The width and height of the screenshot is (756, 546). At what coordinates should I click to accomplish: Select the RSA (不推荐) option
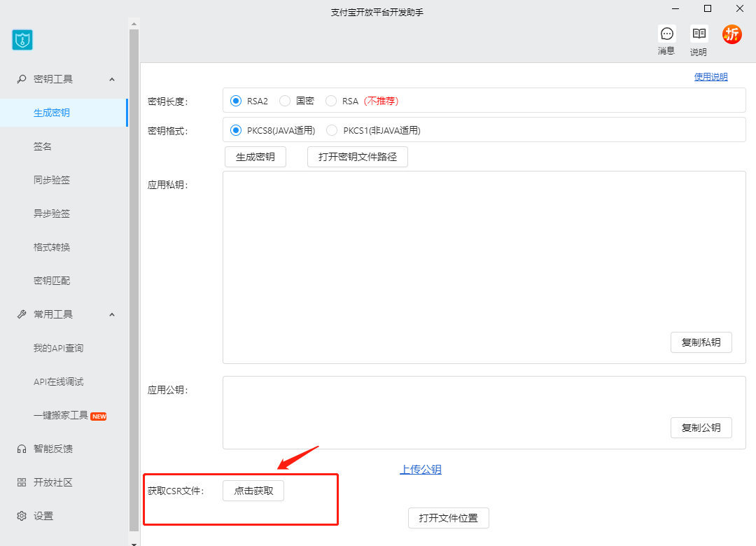330,101
